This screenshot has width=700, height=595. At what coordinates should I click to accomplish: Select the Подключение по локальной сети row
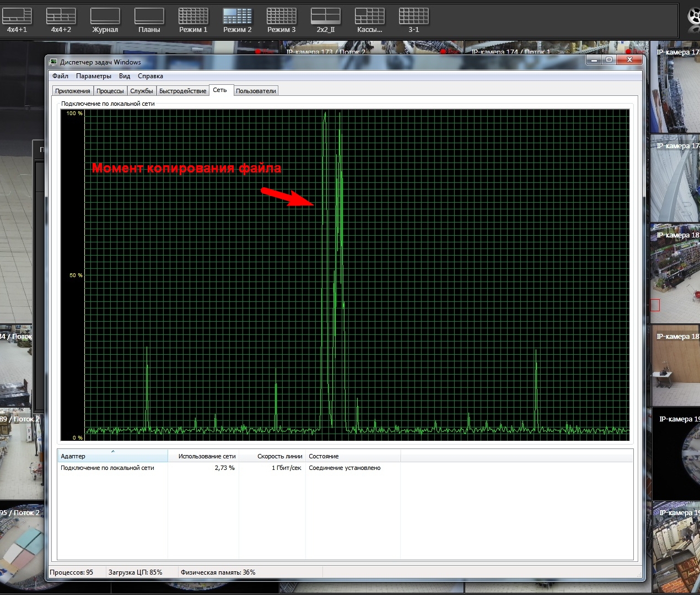[x=107, y=468]
